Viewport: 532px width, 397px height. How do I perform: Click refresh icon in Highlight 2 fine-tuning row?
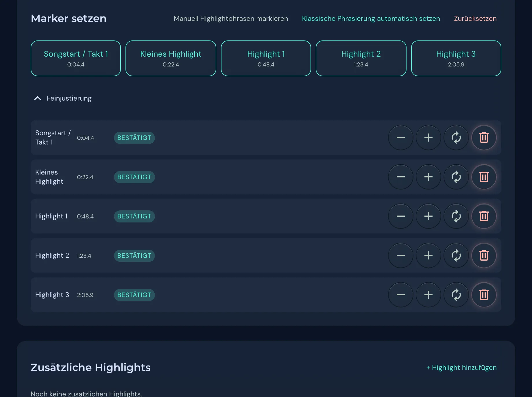(456, 255)
